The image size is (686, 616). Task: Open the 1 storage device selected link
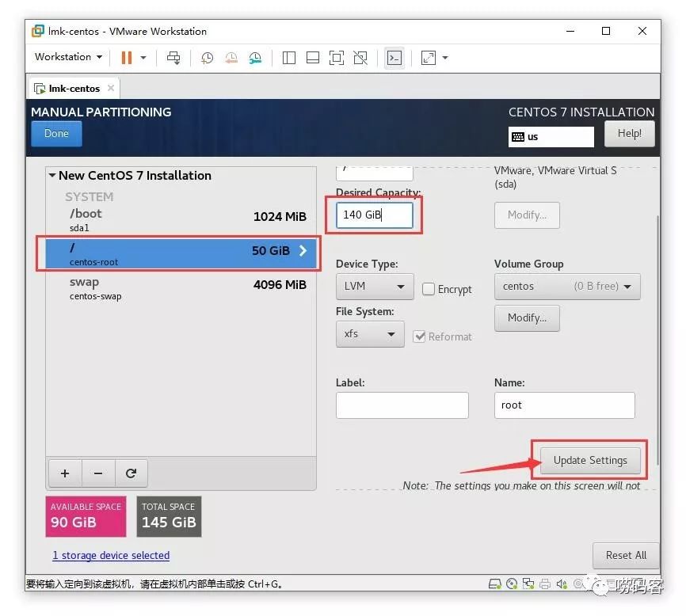[x=111, y=555]
